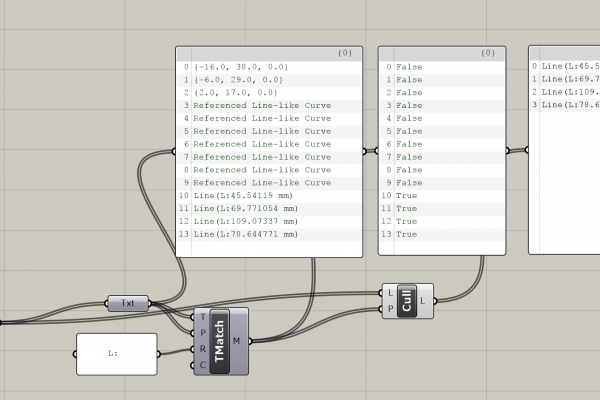
Task: Select row 9 Referenced Line-like Curve
Action: tap(269, 183)
